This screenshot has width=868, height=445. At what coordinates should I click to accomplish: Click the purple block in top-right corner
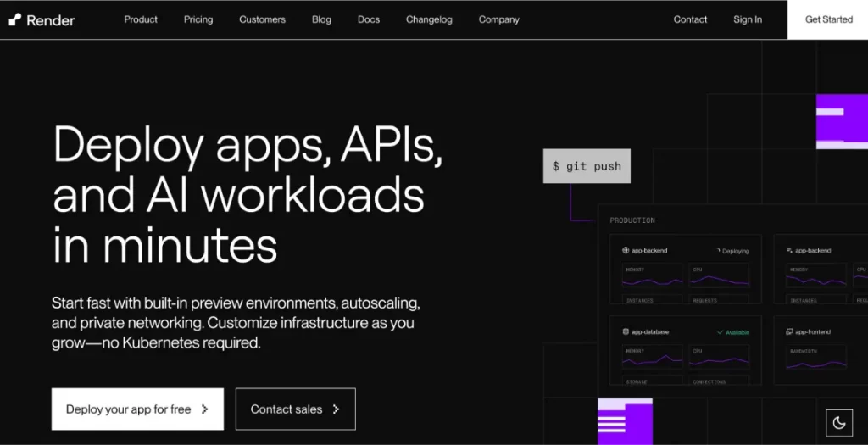tap(841, 121)
